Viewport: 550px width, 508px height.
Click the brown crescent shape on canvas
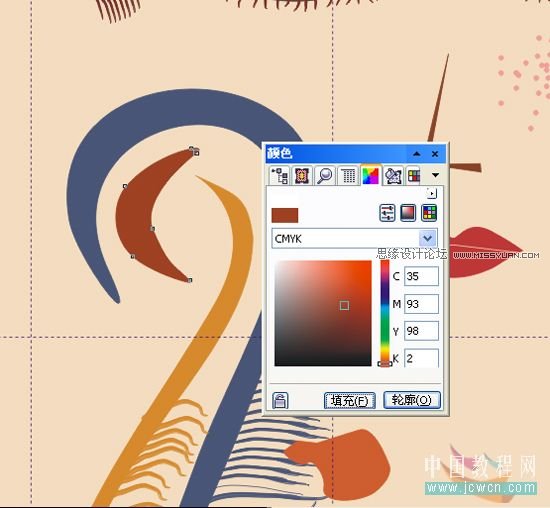coord(135,218)
